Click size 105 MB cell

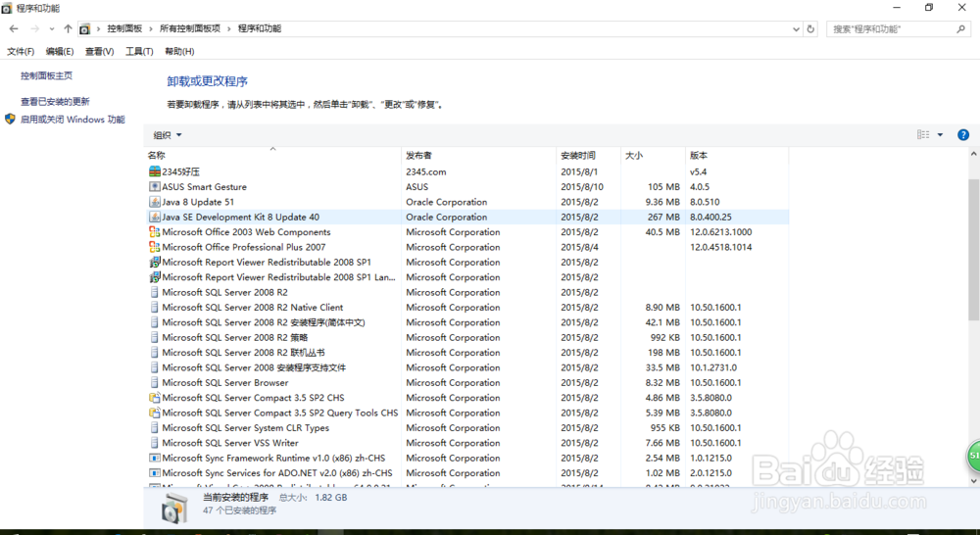(x=663, y=187)
